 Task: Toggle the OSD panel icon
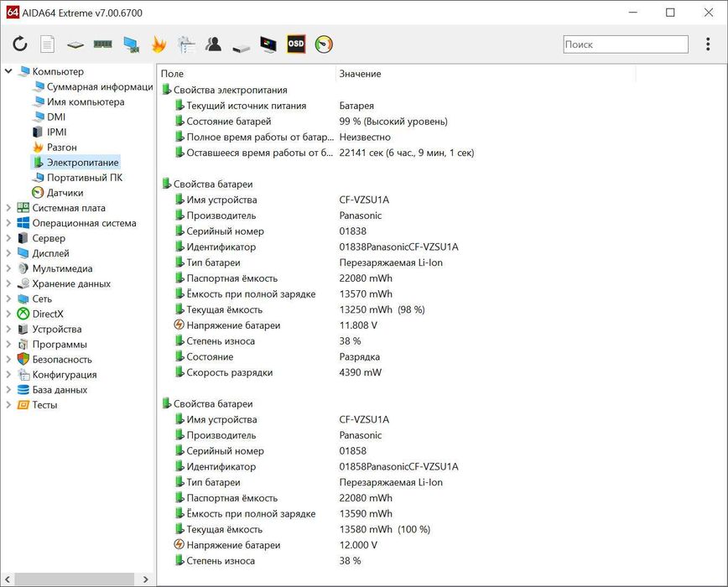296,44
